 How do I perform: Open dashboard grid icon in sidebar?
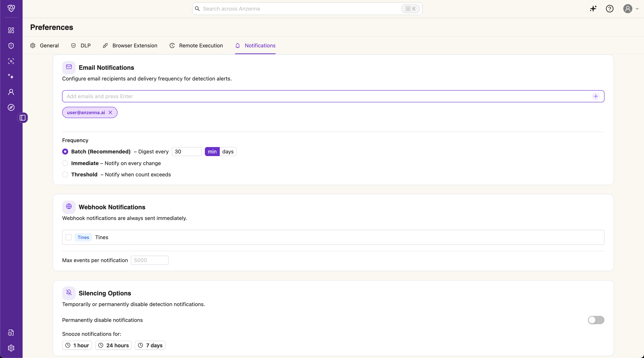pos(11,30)
